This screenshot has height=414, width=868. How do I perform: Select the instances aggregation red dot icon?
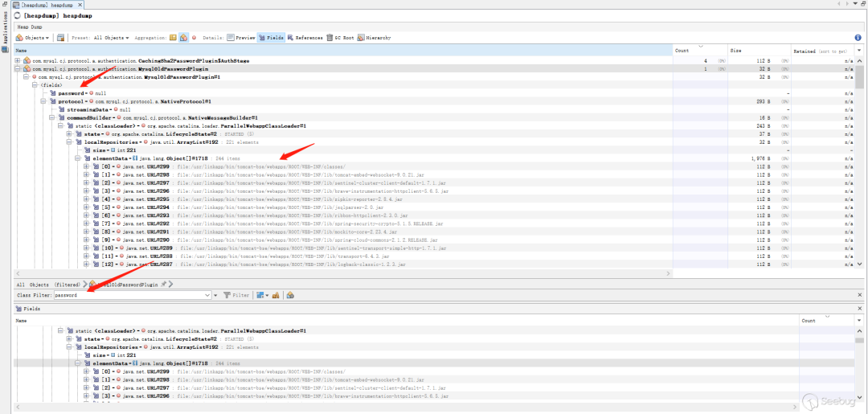tap(194, 38)
